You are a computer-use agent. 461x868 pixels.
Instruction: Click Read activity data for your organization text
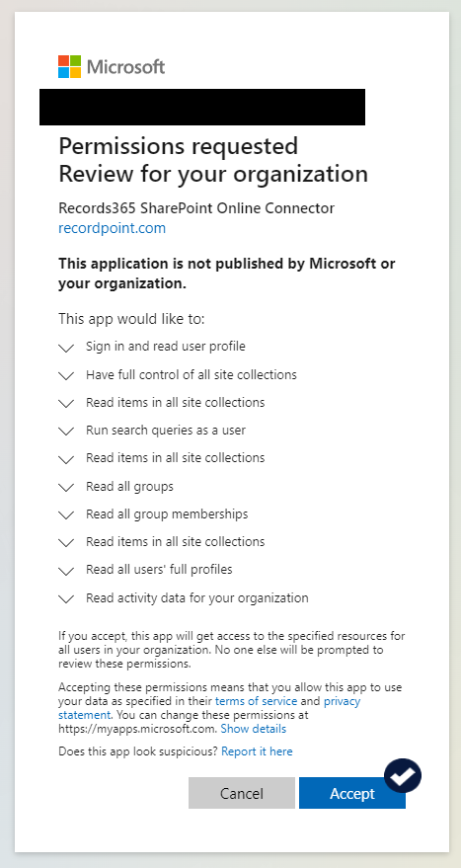click(x=197, y=597)
